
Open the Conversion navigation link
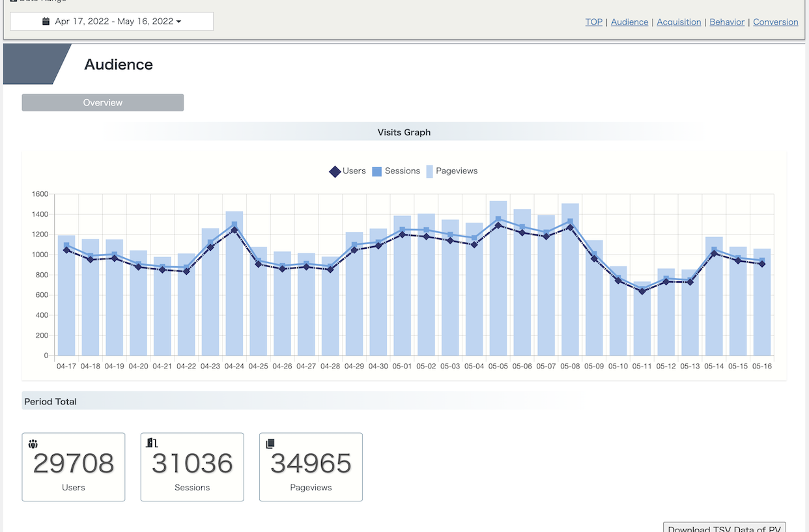(775, 22)
